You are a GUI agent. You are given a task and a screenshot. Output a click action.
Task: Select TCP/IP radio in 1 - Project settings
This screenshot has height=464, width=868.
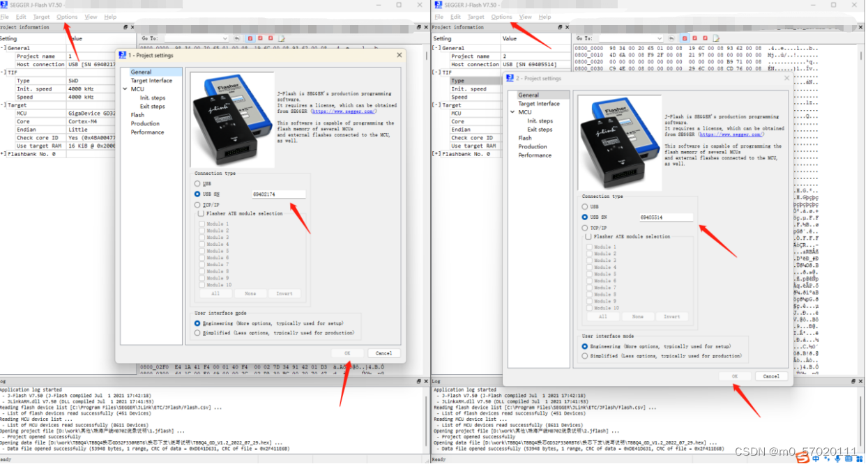coord(197,206)
